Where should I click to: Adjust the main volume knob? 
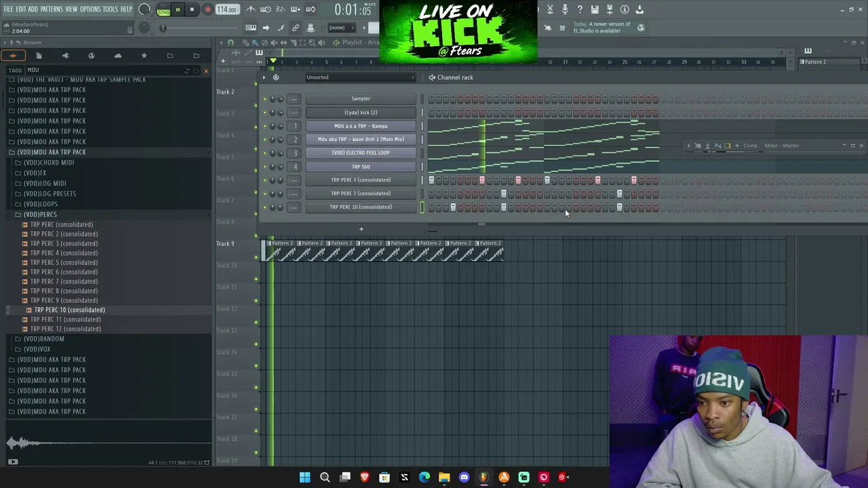click(144, 9)
